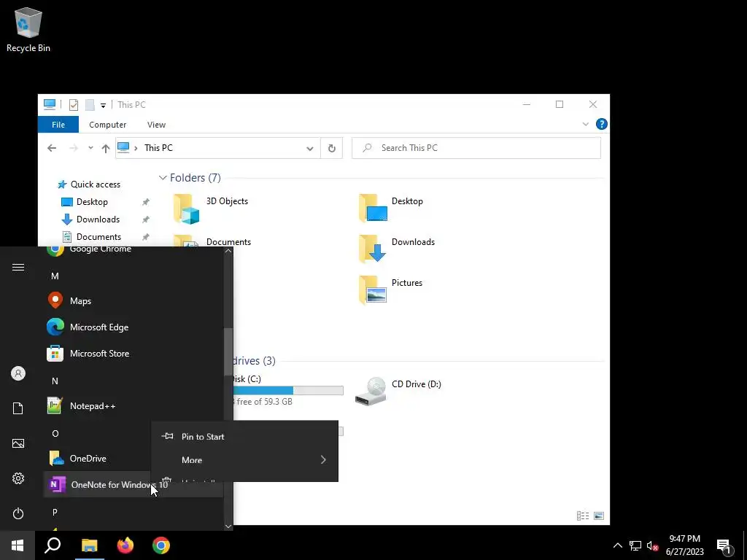Click Properties icon in quick access toolbar
Viewport: 747px width, 560px height.
point(74,105)
